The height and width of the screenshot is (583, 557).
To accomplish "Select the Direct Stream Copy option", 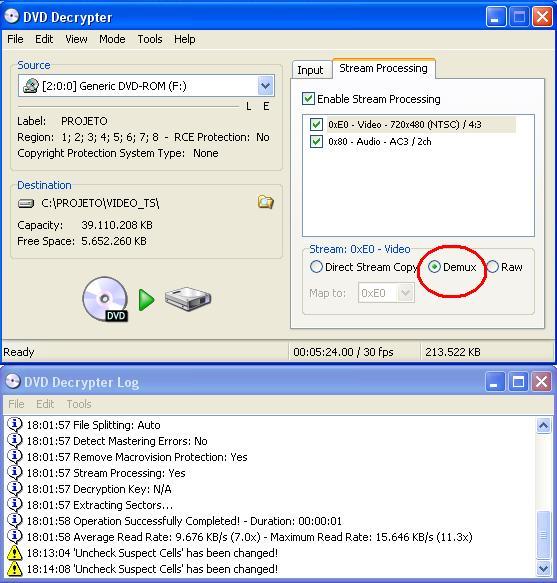I will (316, 267).
